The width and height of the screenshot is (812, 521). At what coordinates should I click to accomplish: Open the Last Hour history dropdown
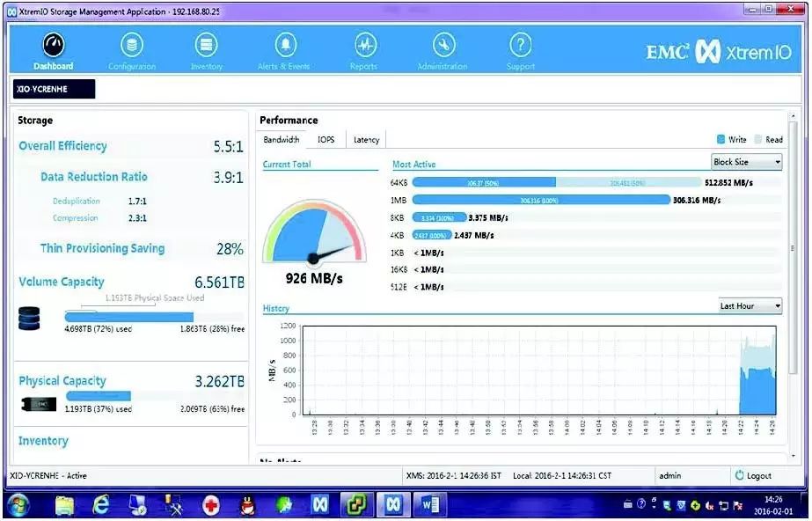point(750,306)
